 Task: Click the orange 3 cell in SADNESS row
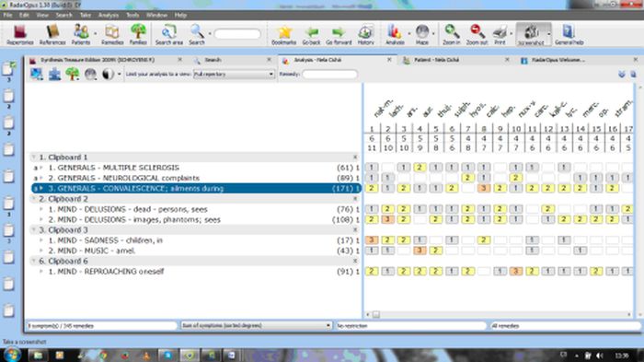(372, 239)
